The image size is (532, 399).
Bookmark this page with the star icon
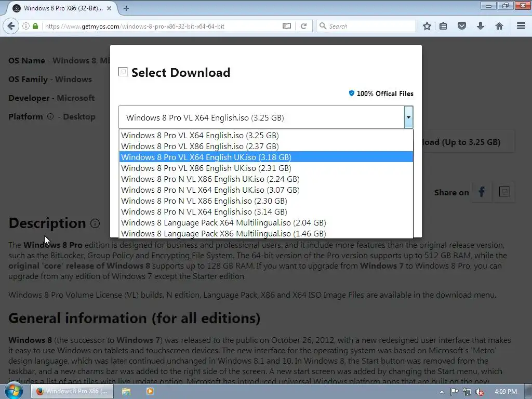pos(427,26)
